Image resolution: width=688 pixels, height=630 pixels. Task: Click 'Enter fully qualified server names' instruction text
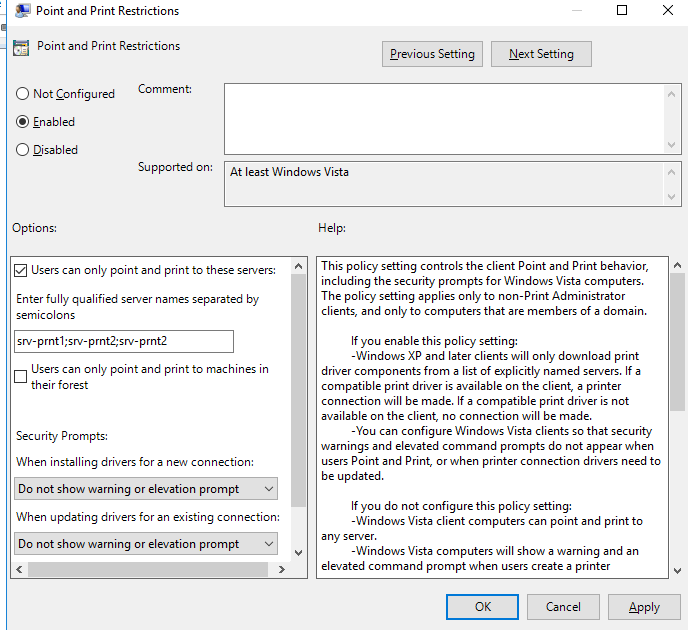[137, 307]
